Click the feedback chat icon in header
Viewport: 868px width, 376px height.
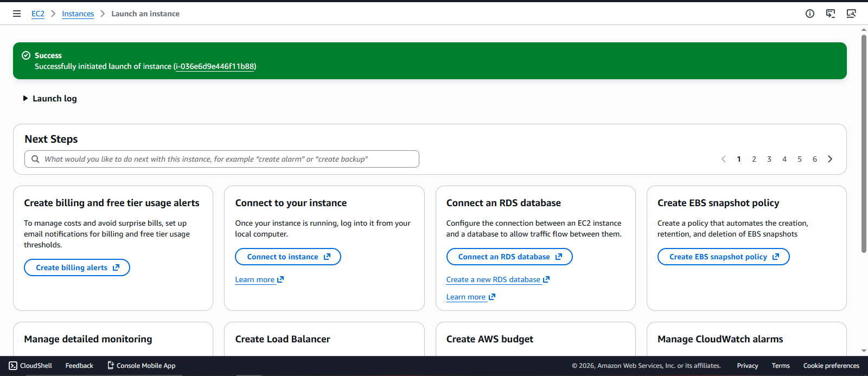tap(831, 14)
